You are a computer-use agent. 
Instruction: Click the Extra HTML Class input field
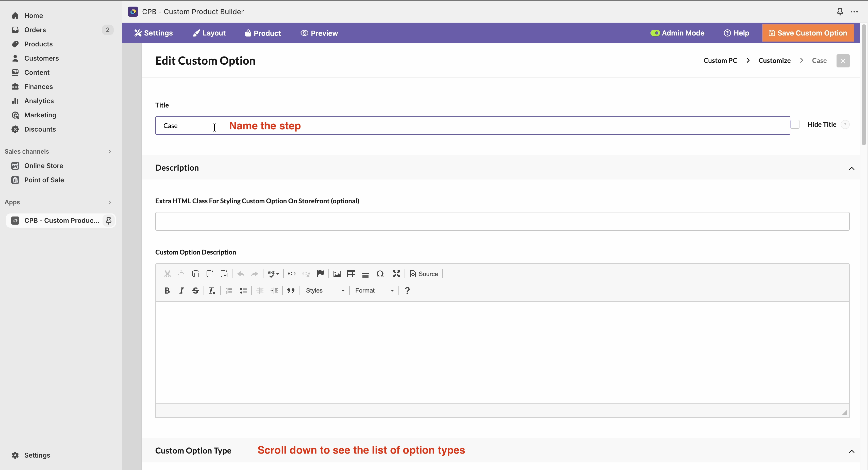point(502,221)
